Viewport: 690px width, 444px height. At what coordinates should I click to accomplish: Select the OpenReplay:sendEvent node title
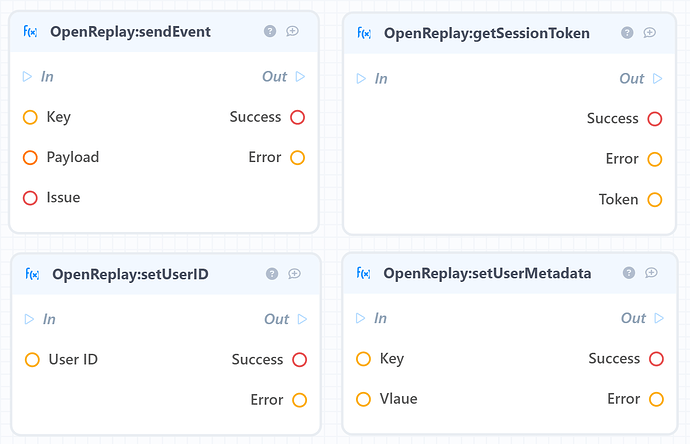[130, 32]
